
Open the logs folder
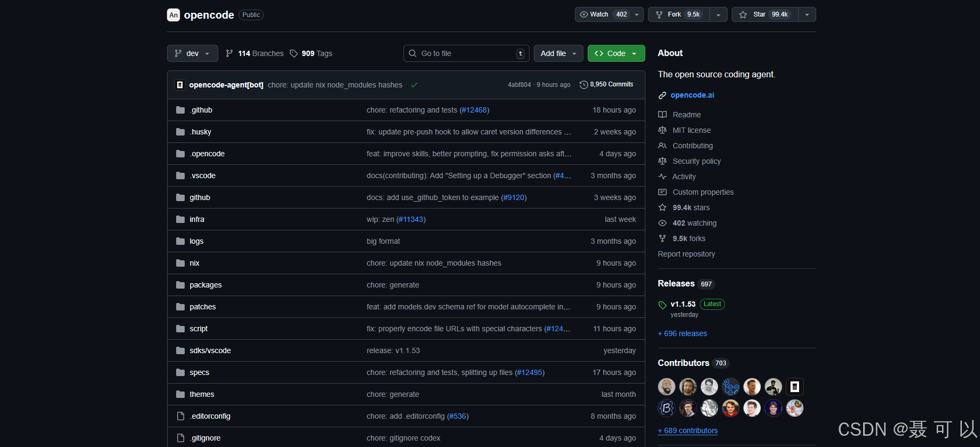pyautogui.click(x=196, y=241)
